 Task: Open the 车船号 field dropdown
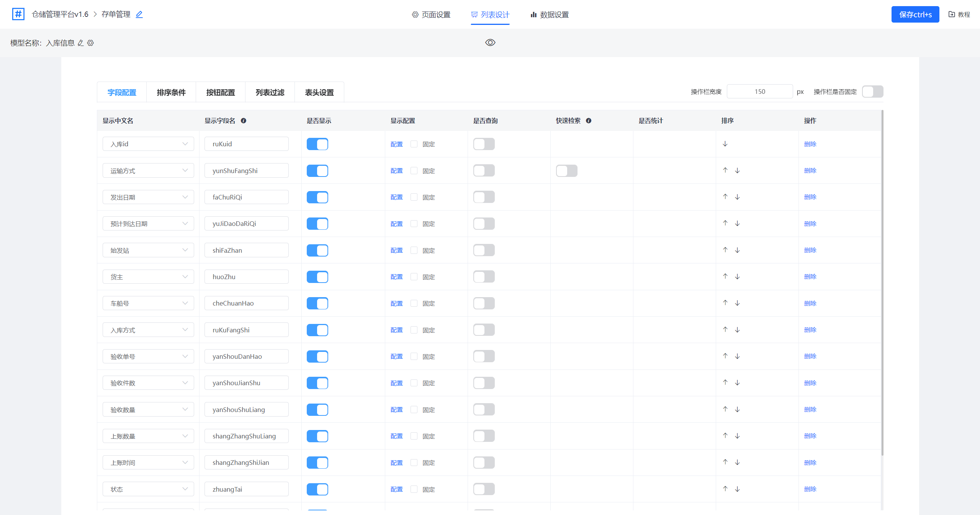pyautogui.click(x=148, y=303)
